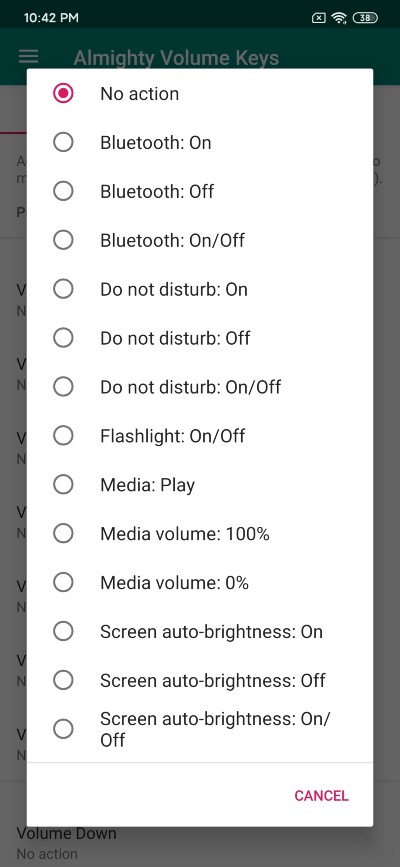400x867 pixels.
Task: Tap the Wi-Fi status icon
Action: [x=339, y=18]
